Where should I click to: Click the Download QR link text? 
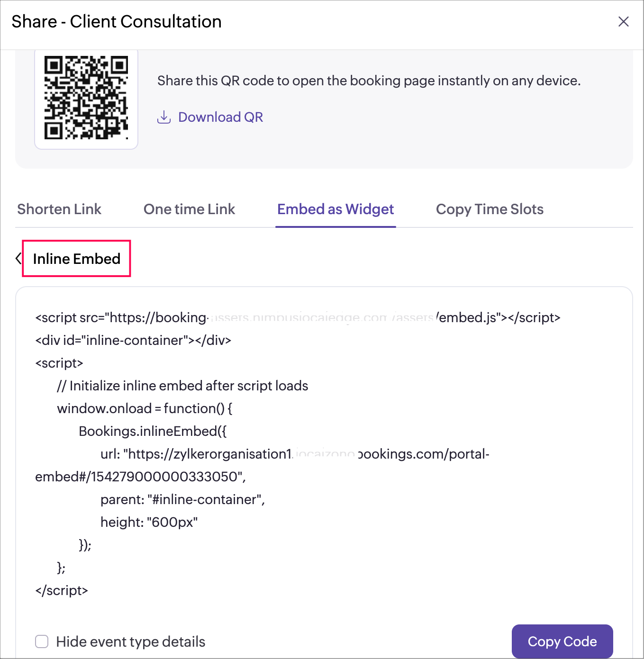(x=220, y=117)
